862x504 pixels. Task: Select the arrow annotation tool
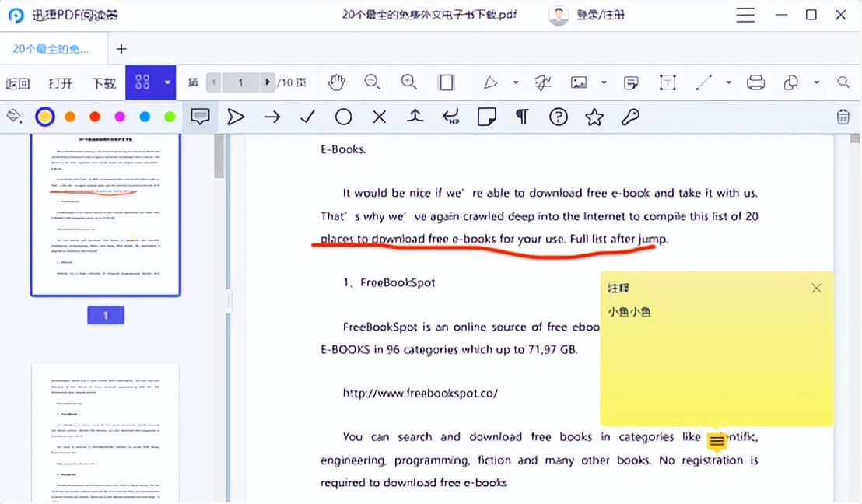[x=272, y=116]
